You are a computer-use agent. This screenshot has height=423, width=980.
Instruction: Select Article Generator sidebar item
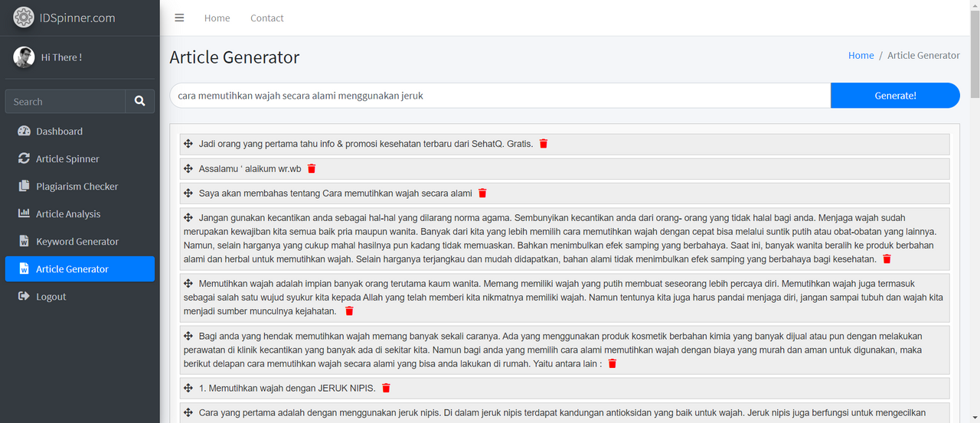point(80,268)
